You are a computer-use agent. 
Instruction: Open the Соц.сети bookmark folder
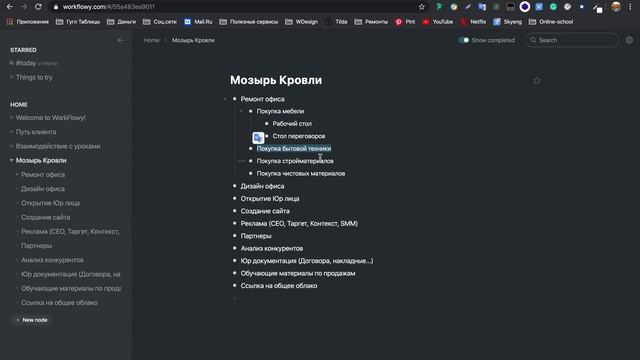(x=160, y=22)
